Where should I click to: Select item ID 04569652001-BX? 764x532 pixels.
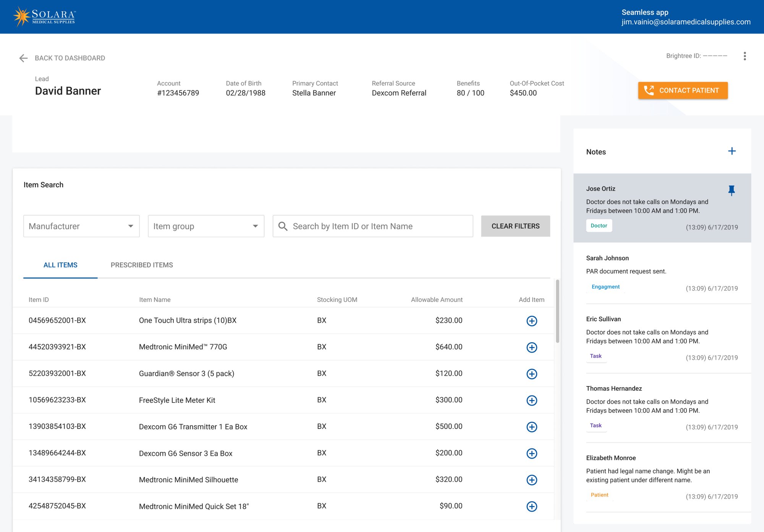point(57,320)
